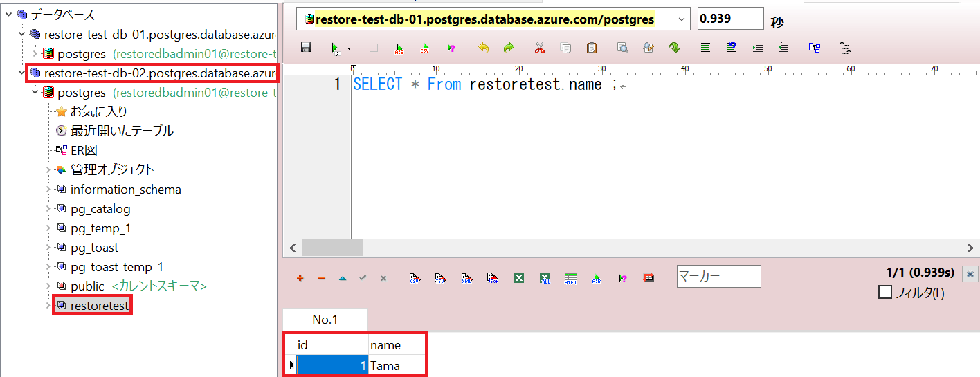
Task: Click the stop execution square icon
Action: pos(374,48)
